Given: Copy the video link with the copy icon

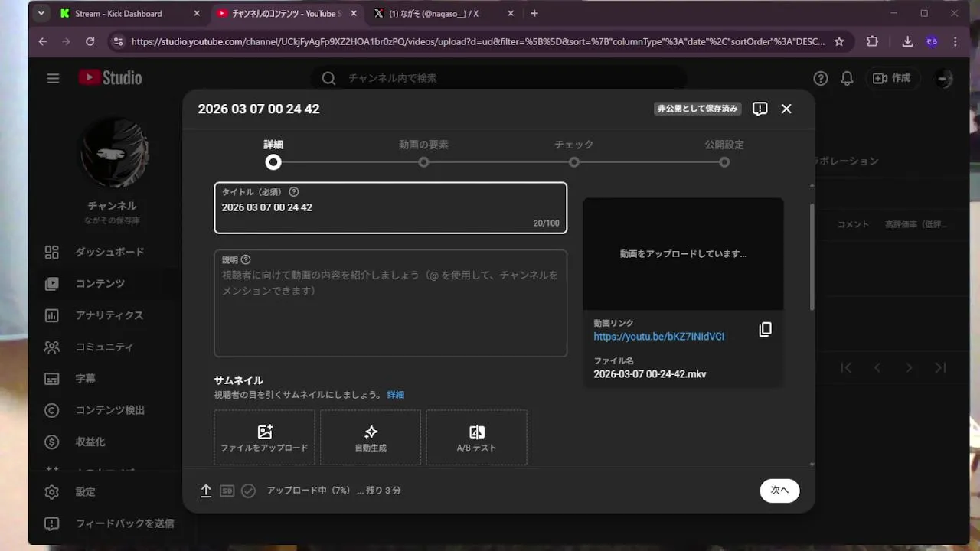Looking at the screenshot, I should pos(765,329).
